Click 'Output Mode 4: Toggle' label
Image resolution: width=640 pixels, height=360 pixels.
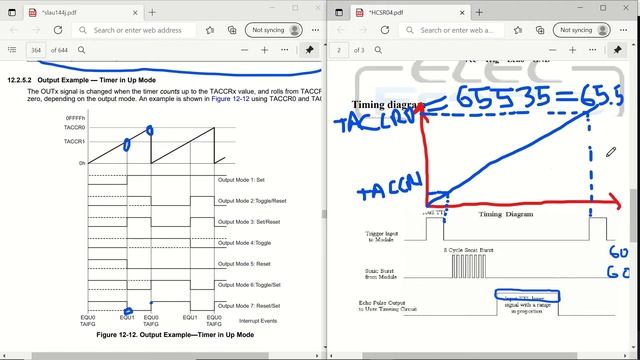244,243
